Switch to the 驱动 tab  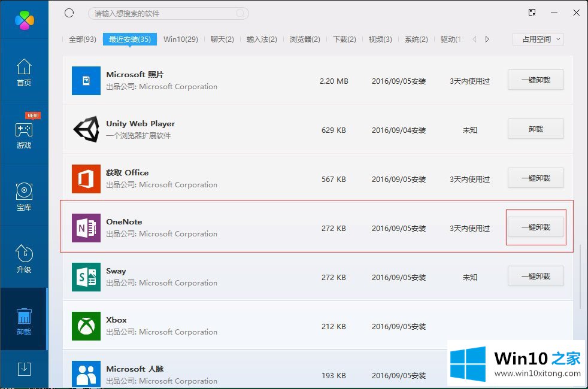coord(451,39)
